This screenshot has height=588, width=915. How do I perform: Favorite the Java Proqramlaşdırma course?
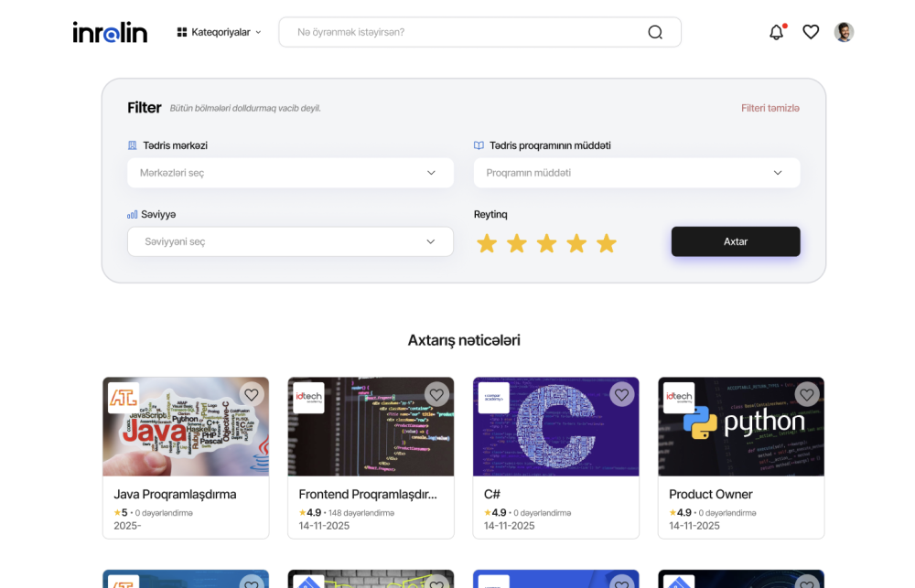click(x=252, y=394)
